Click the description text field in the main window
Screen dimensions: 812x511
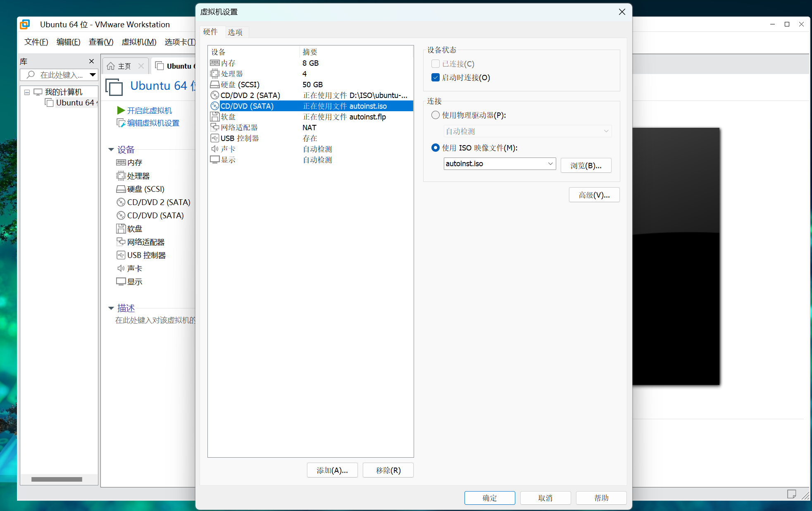pos(155,320)
